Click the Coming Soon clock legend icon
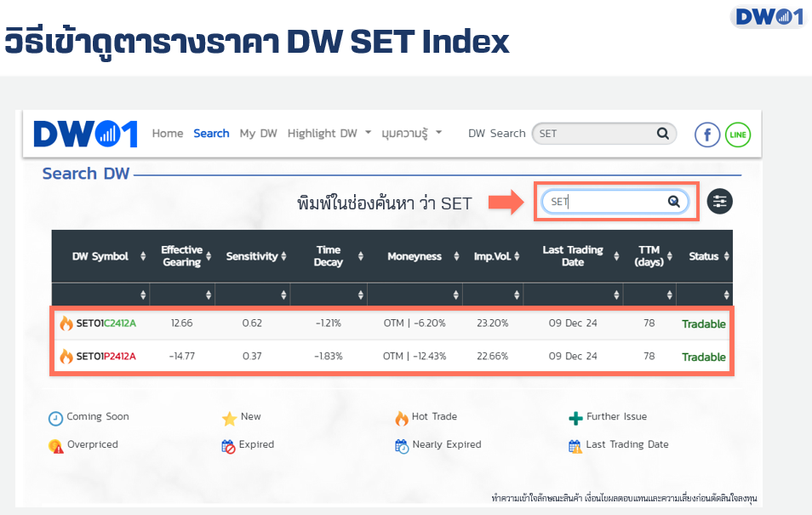 tap(55, 418)
